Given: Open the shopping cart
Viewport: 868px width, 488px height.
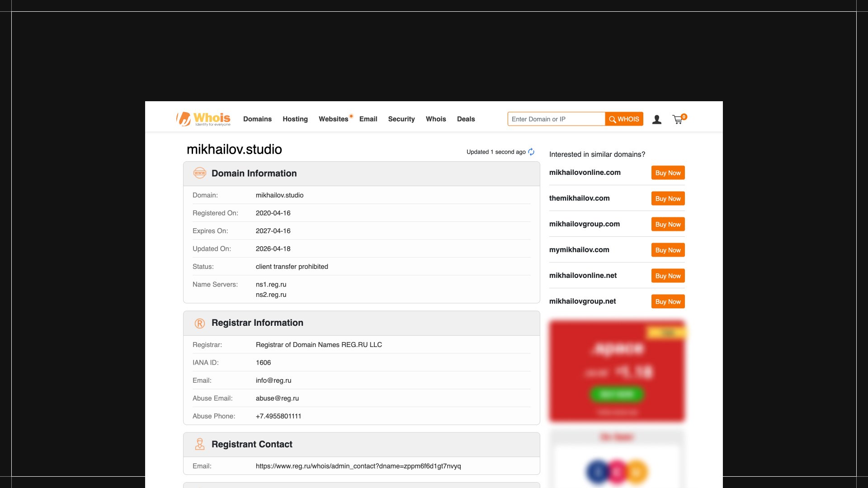Looking at the screenshot, I should pyautogui.click(x=679, y=119).
